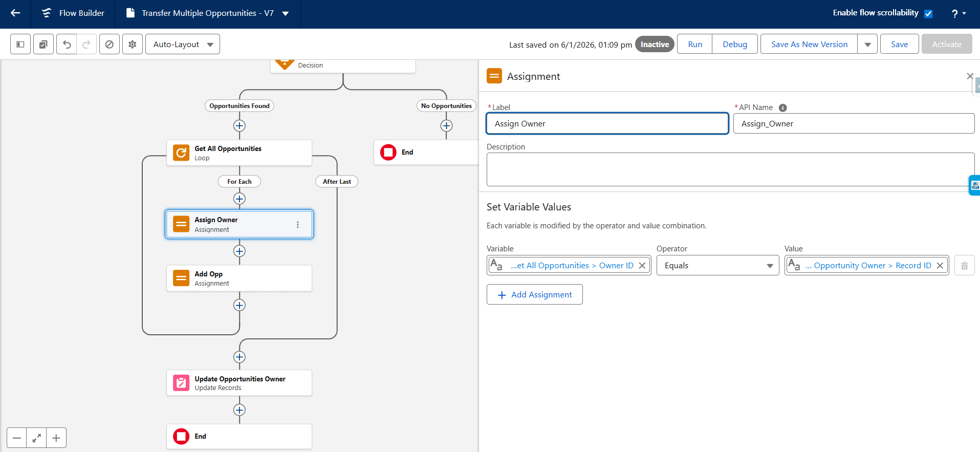
Task: Delete the assignment row with trash icon
Action: coord(964,266)
